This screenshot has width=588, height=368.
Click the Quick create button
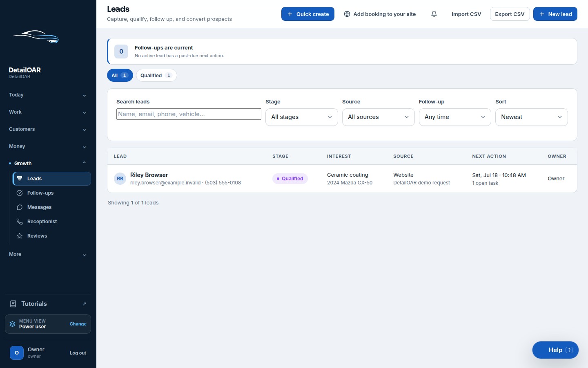[308, 14]
